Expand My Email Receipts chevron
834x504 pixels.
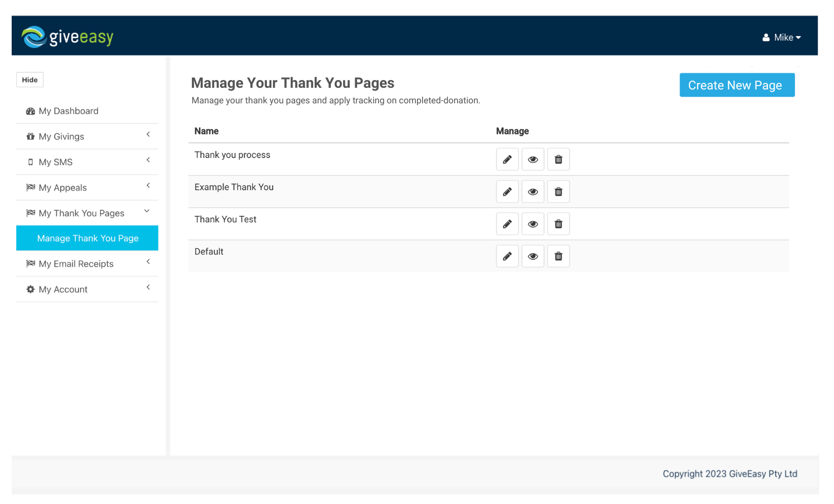click(x=148, y=262)
